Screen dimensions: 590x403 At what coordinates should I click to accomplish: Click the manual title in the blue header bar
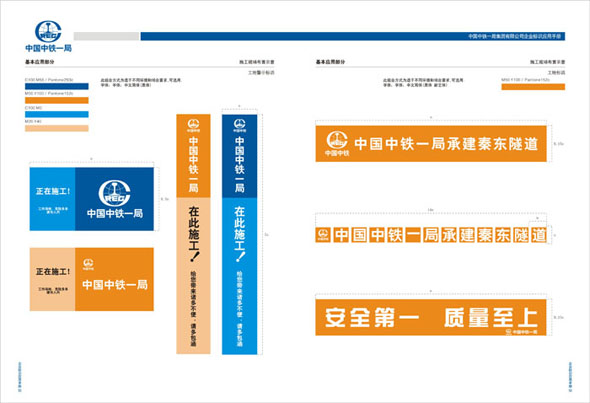click(x=514, y=36)
